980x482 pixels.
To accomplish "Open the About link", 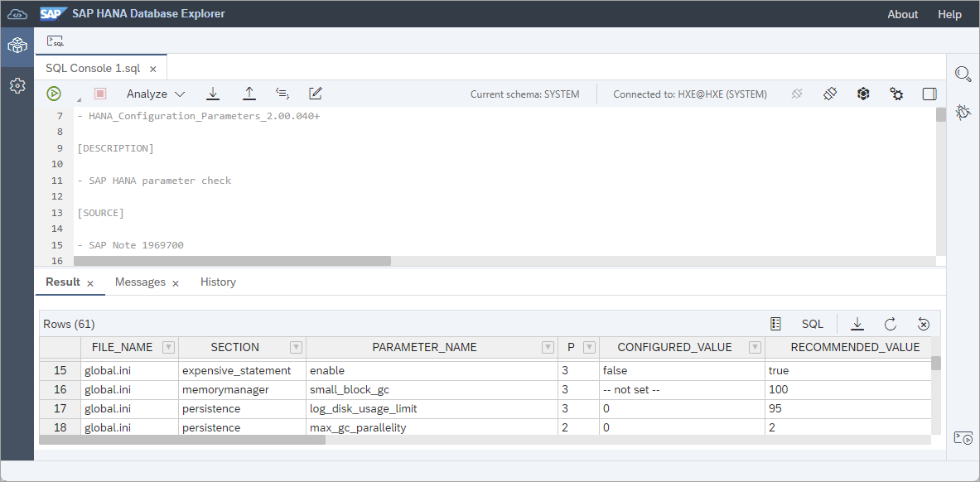I will click(x=902, y=14).
